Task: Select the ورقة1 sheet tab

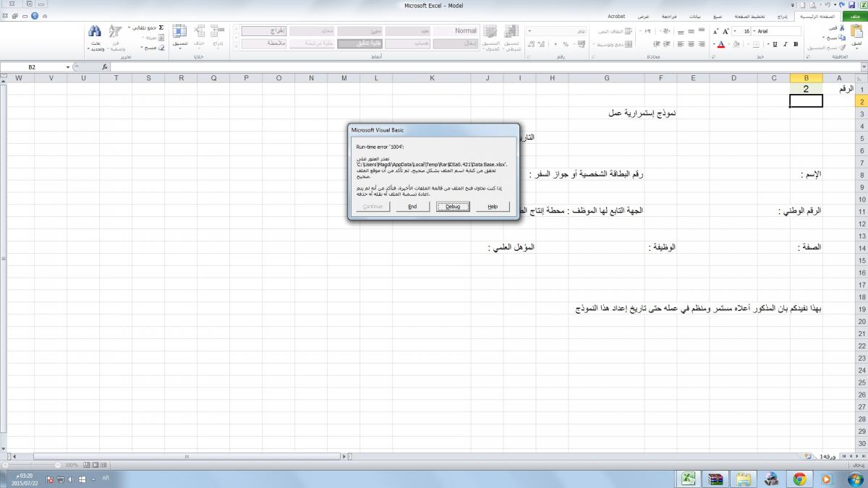Action: [x=828, y=456]
